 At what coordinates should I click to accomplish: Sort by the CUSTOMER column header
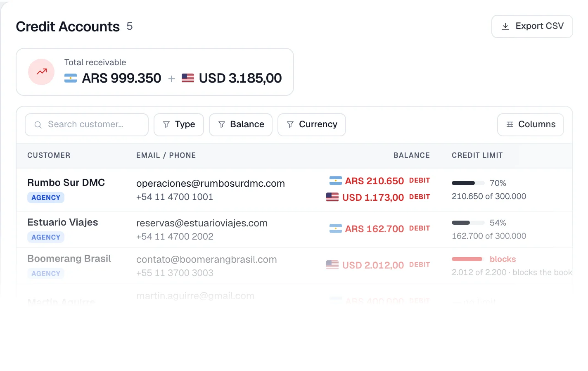click(49, 155)
